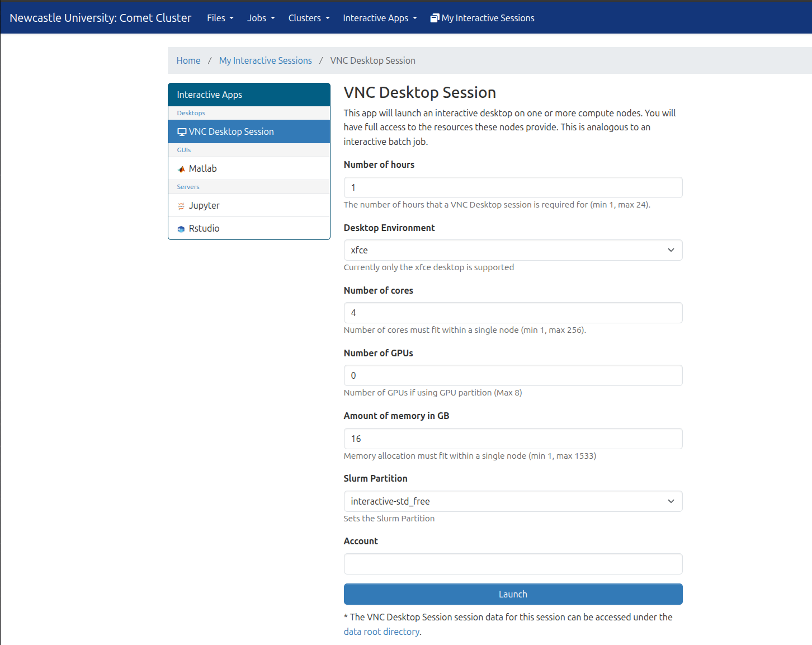Follow the data root directory link
The height and width of the screenshot is (645, 812).
pos(381,632)
